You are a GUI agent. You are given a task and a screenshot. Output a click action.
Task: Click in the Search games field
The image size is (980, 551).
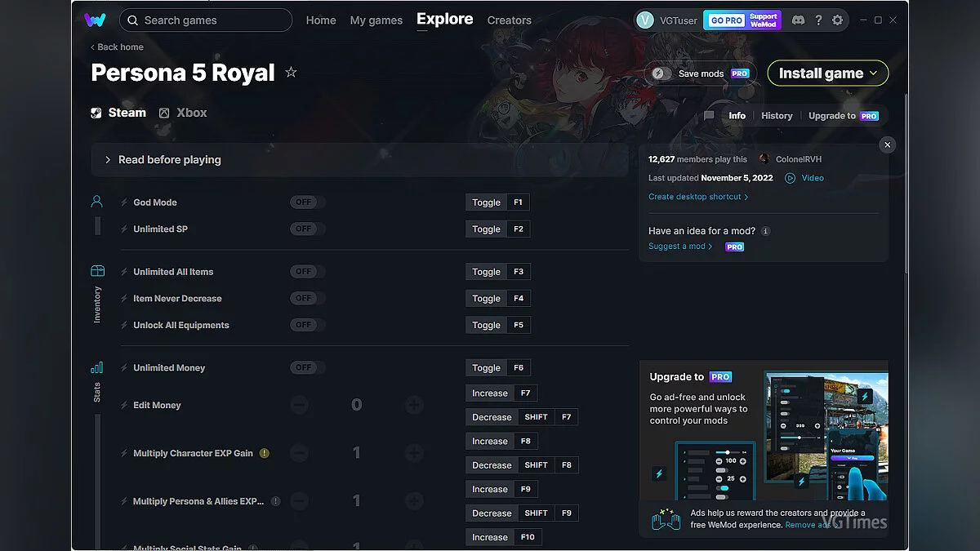[x=206, y=20]
